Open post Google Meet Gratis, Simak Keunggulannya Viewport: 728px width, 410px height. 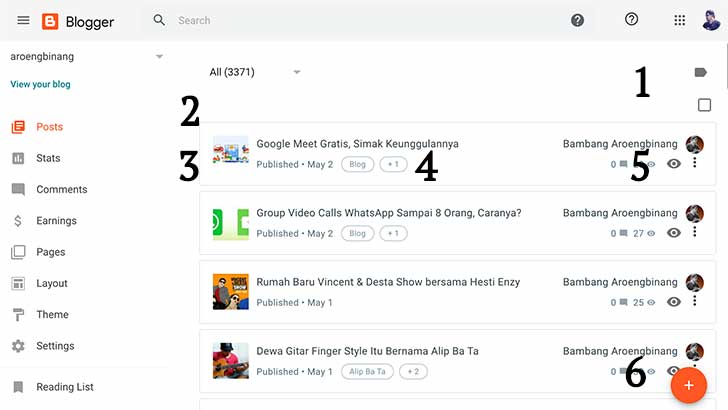click(x=358, y=144)
